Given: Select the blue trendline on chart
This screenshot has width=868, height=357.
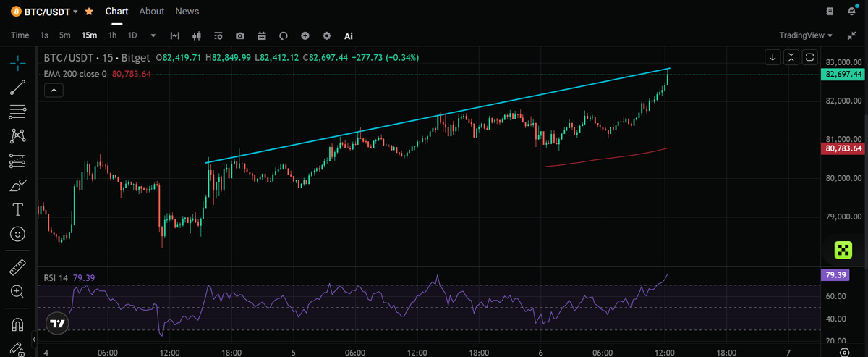Looking at the screenshot, I should pos(438,115).
